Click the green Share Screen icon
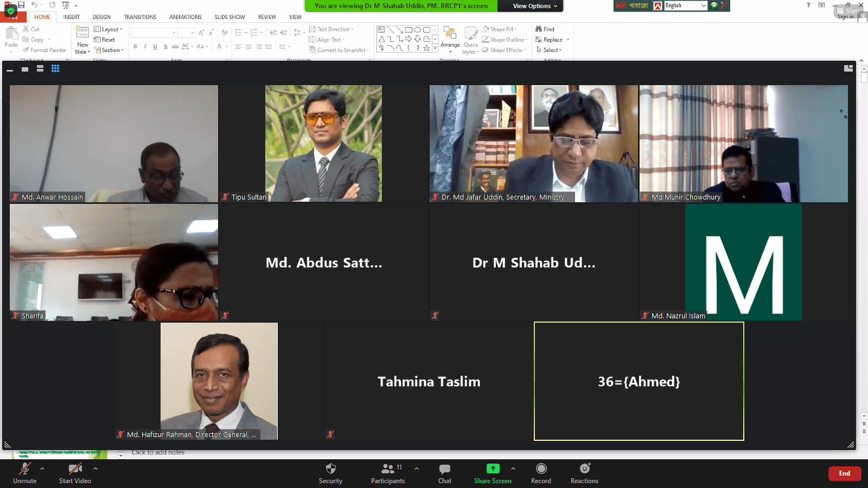868x488 pixels. 493,469
